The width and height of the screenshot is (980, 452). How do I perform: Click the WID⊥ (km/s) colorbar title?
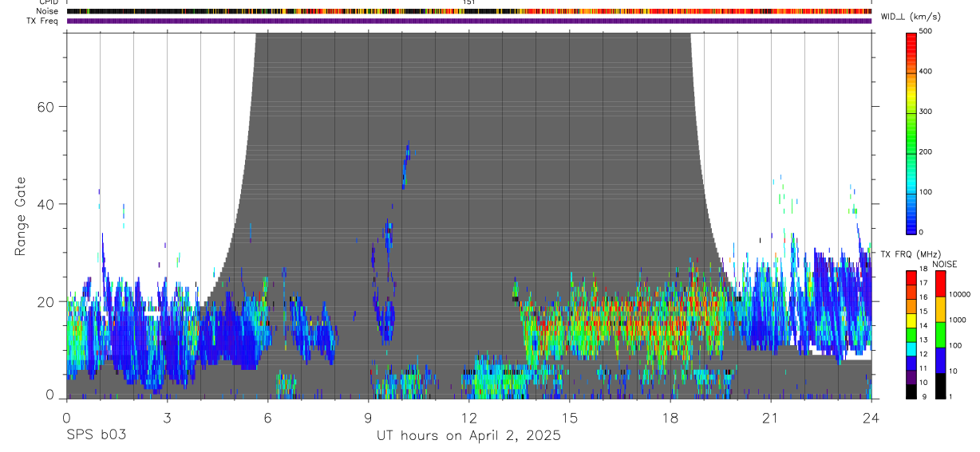click(x=912, y=17)
